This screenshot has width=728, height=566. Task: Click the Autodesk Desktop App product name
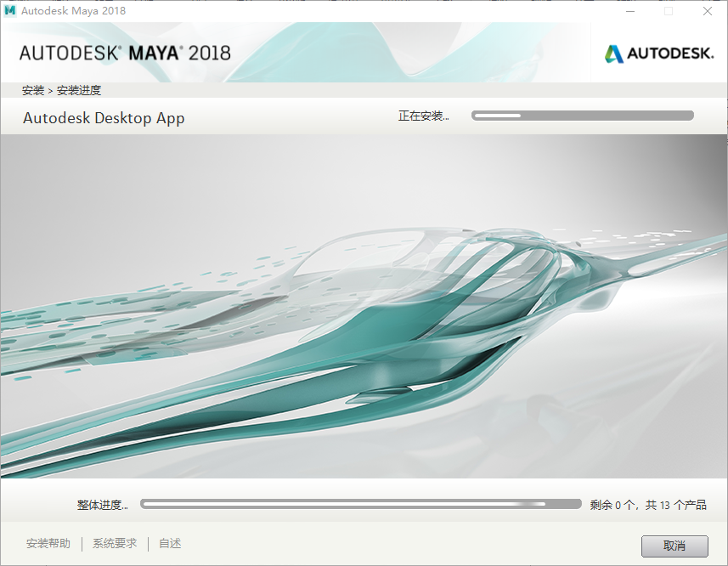pos(104,118)
